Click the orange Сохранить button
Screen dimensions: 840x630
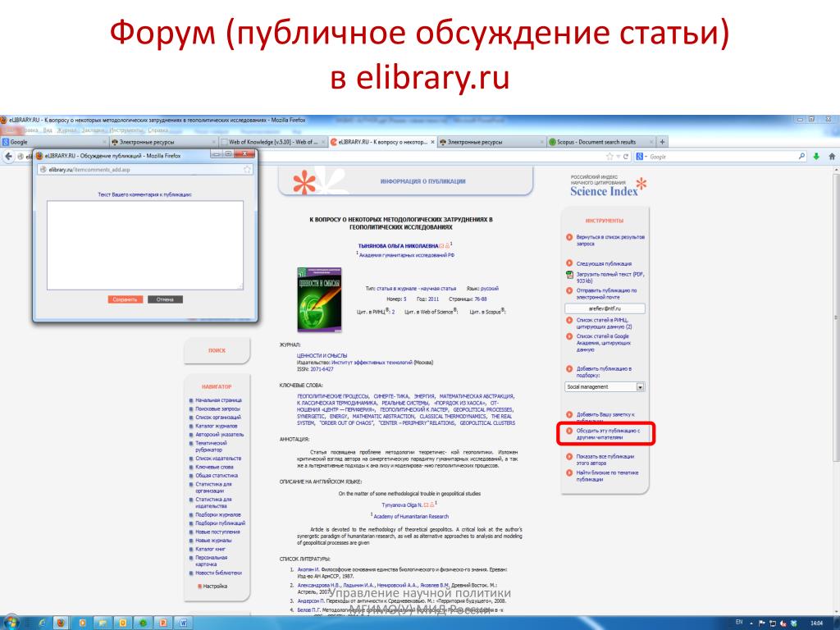126,299
